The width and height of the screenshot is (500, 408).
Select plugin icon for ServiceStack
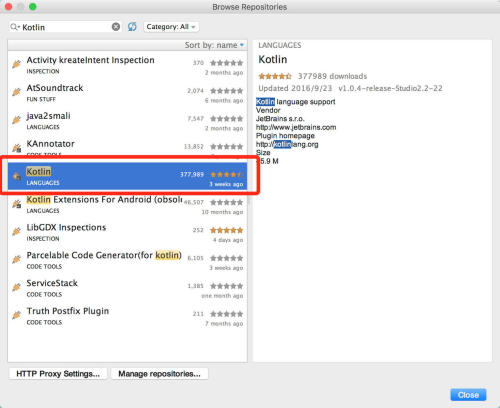(17, 287)
